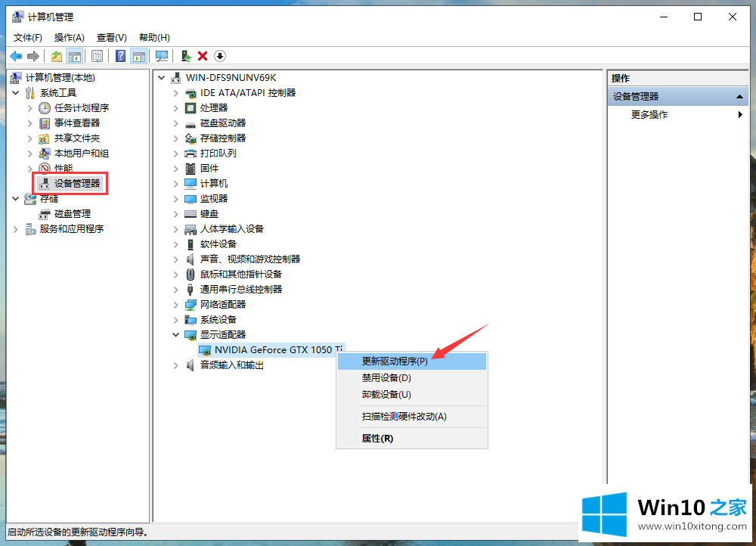Expand 声音、视频和游戏控制器 category arrow

tap(176, 259)
